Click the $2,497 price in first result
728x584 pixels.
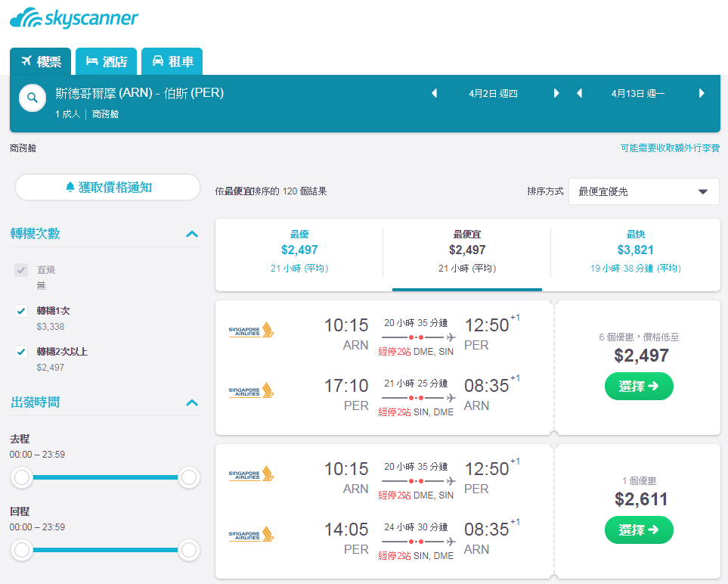click(x=641, y=356)
